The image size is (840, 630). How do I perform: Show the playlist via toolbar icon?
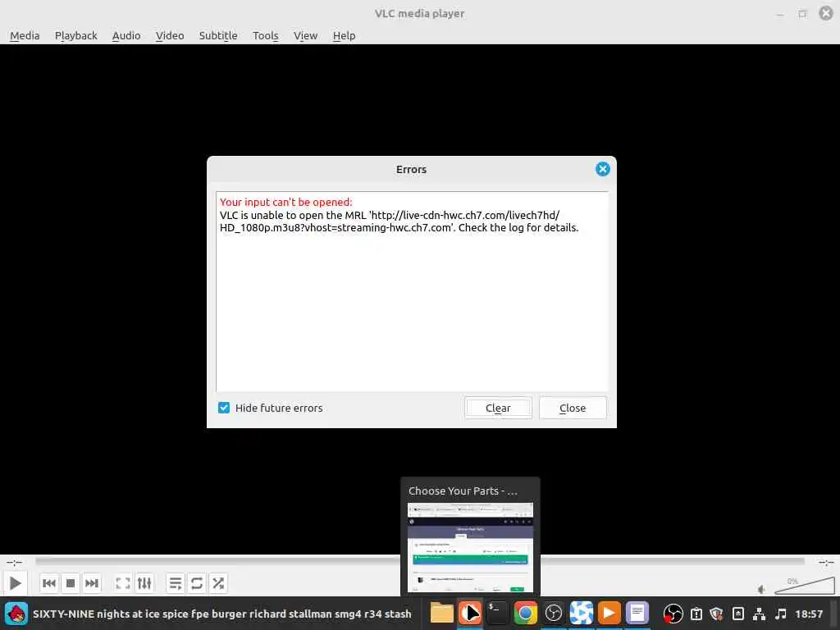click(176, 583)
